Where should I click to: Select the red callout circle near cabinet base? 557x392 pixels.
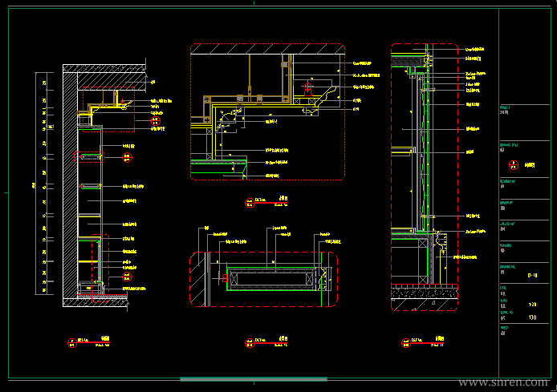(x=127, y=277)
